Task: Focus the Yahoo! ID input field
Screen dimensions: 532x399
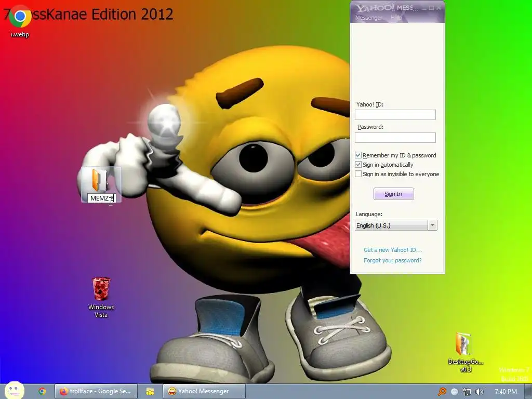Action: (395, 115)
